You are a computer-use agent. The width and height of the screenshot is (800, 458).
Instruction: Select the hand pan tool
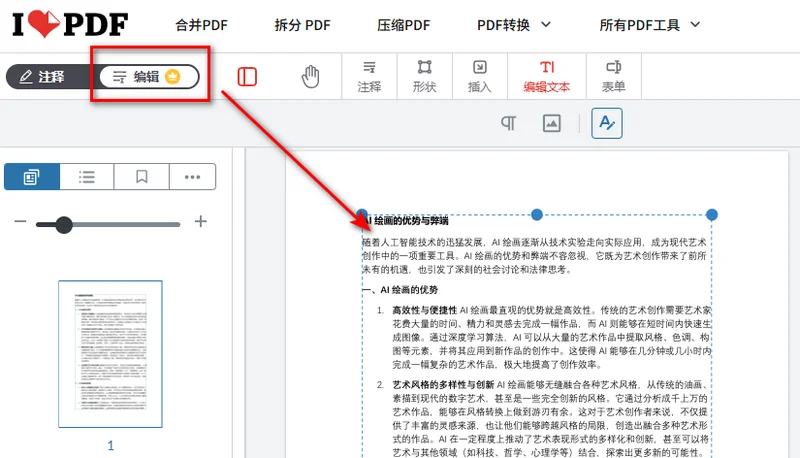click(310, 77)
